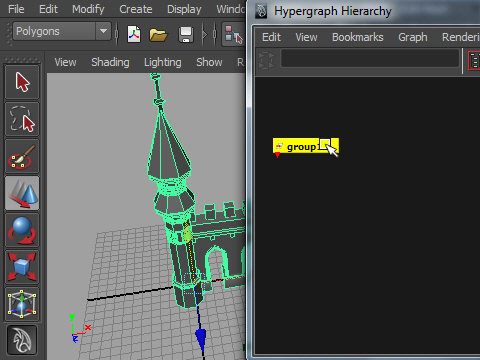Click the Hypergraph frame icon beside search field
Viewport: 480px width, 360px height.
tap(267, 60)
